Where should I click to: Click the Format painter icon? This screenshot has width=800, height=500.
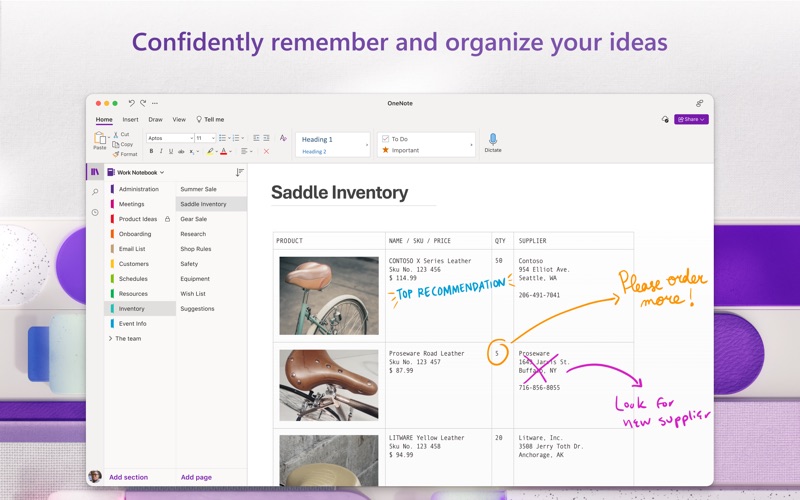click(116, 154)
